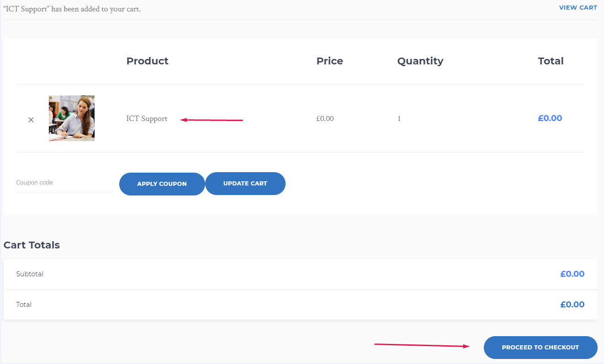This screenshot has width=604, height=364.
Task: Click the Subtotal label
Action: (x=30, y=274)
